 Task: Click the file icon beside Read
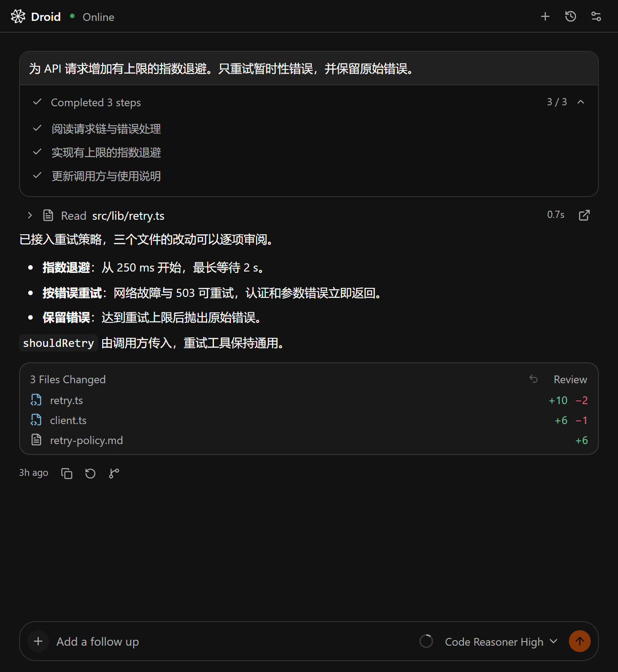coord(48,215)
